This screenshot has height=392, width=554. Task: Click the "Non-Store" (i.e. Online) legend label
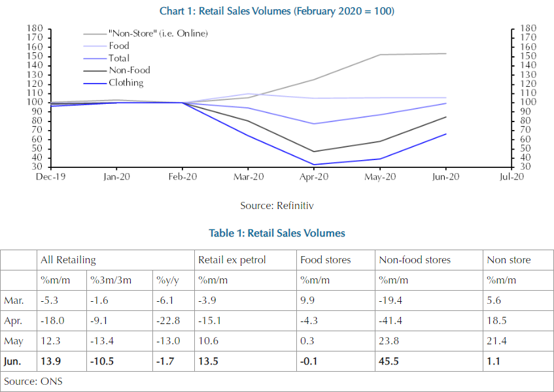tap(158, 33)
